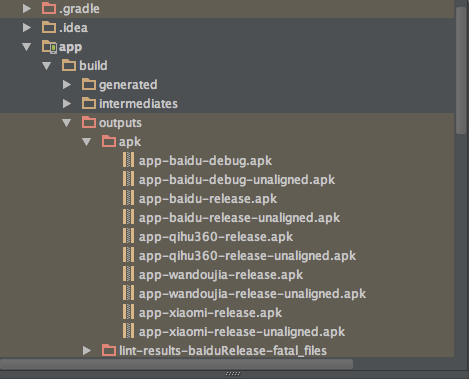Click the horizontal scrollbar thumb

pos(177,363)
